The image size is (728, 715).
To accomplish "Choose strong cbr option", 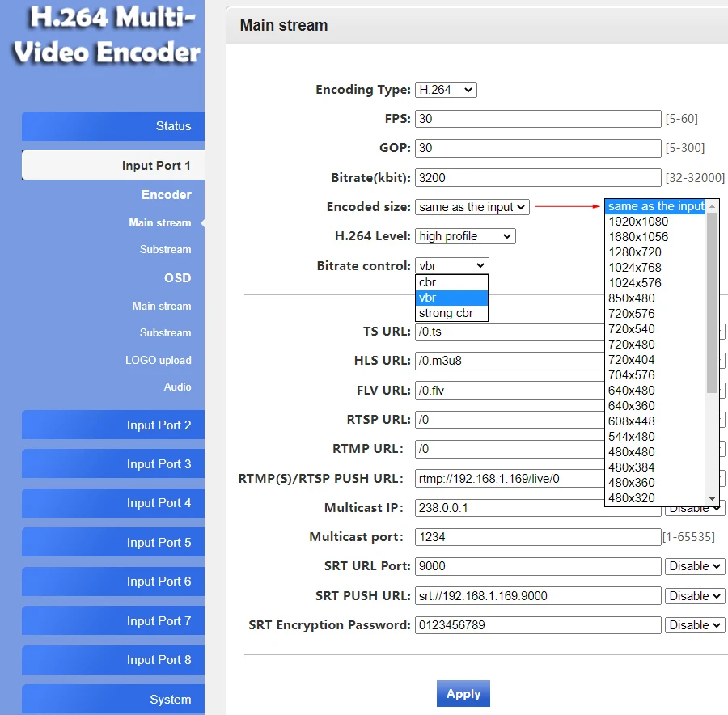I will (451, 313).
